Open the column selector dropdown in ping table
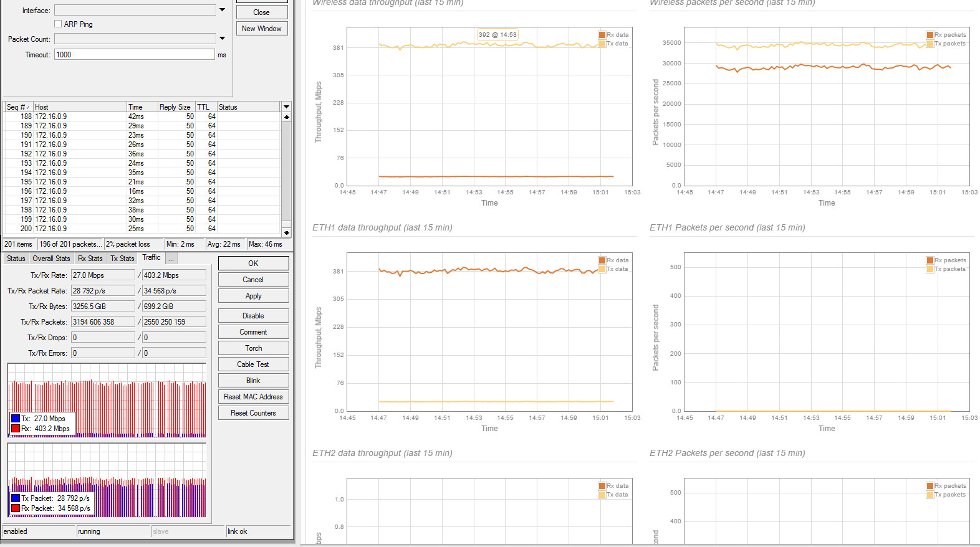The height and width of the screenshot is (547, 980). click(287, 107)
